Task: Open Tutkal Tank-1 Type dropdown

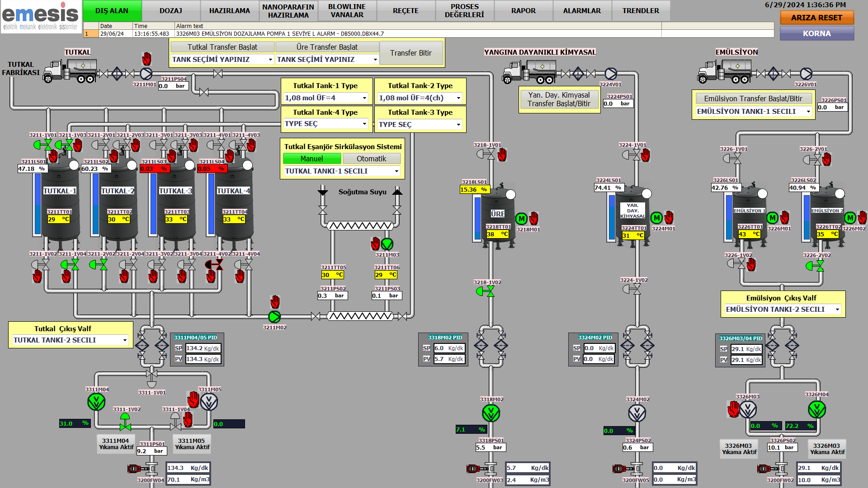Action: click(x=326, y=98)
